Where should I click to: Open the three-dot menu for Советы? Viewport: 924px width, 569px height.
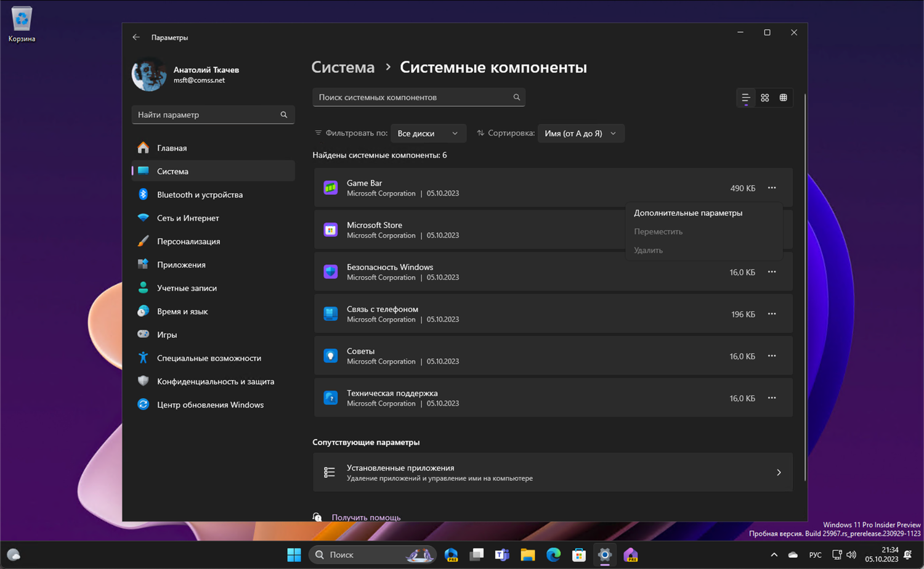pos(772,356)
